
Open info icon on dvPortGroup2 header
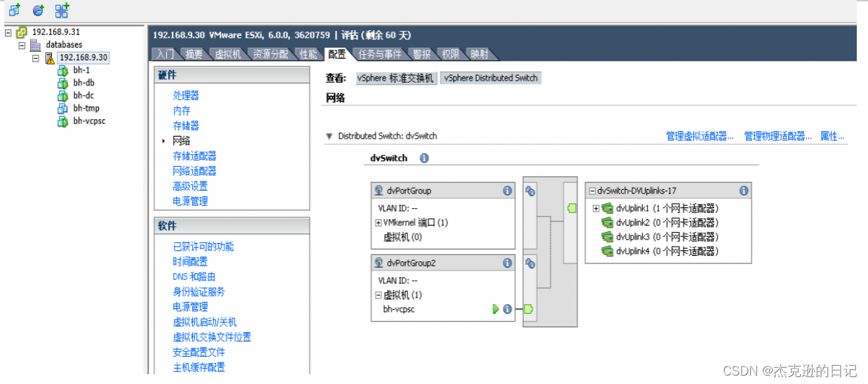pos(508,263)
